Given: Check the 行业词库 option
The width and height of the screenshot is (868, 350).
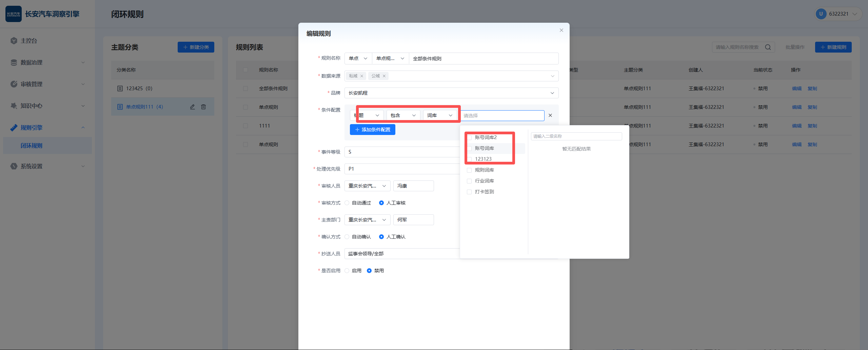Looking at the screenshot, I should [x=469, y=181].
